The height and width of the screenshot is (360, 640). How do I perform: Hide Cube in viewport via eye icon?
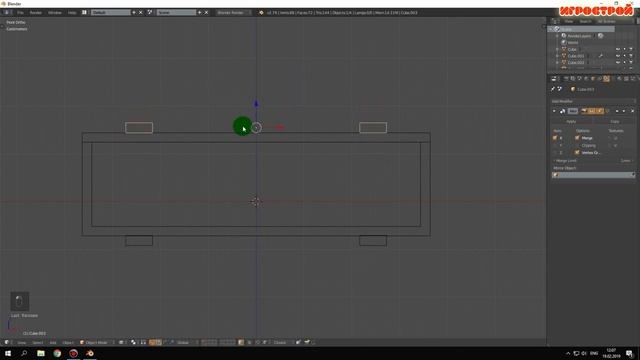coord(618,49)
